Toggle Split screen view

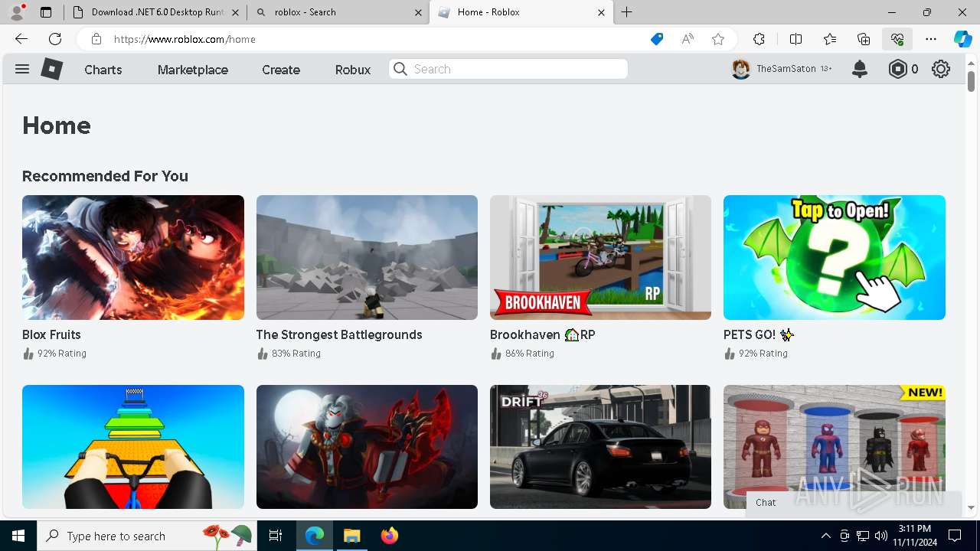[x=795, y=39]
